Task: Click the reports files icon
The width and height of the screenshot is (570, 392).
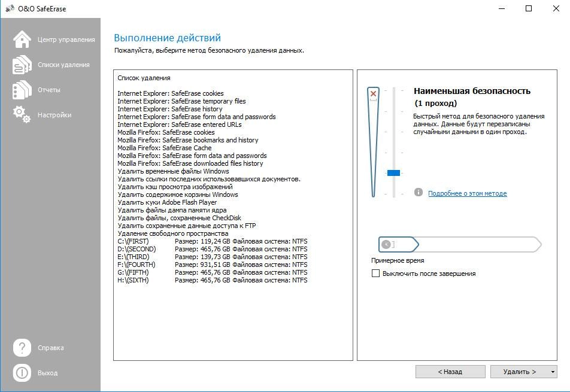Action: pyautogui.click(x=22, y=90)
